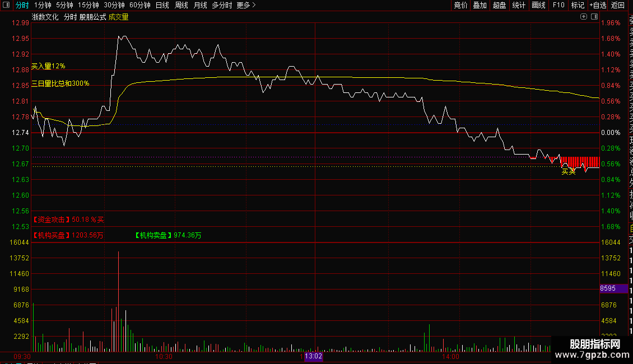Viewport: 633px width, 364px height.
Task: Click the 09:30 time axis label
Action: 22,357
